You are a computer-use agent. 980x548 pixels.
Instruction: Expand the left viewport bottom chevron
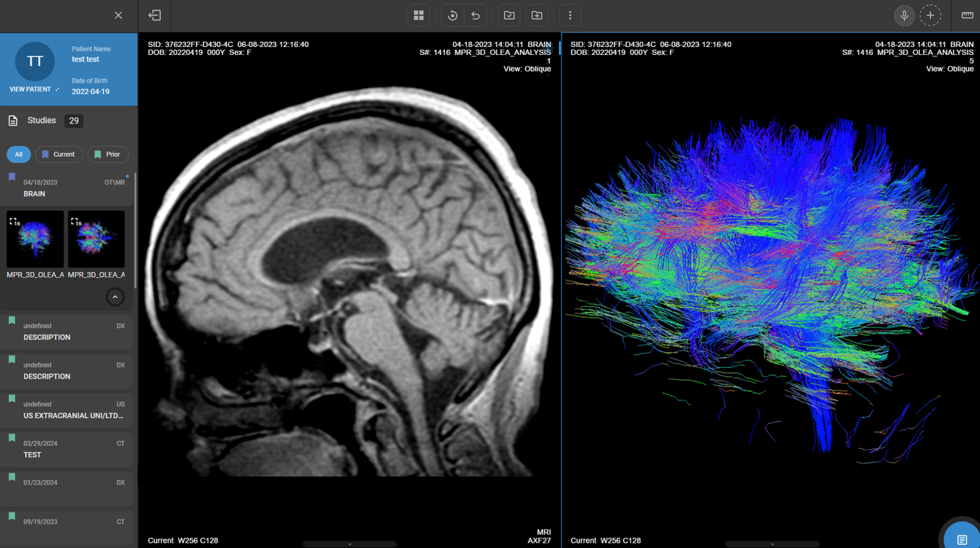[350, 544]
